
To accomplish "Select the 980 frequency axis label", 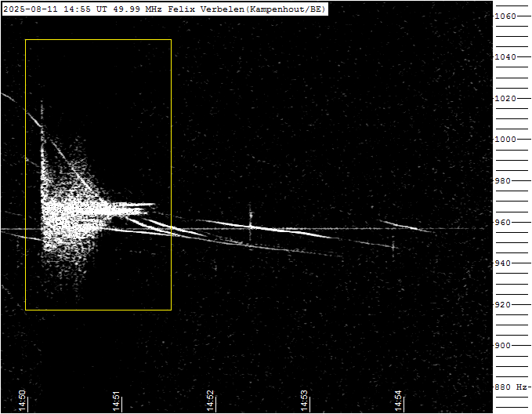I will (502, 180).
